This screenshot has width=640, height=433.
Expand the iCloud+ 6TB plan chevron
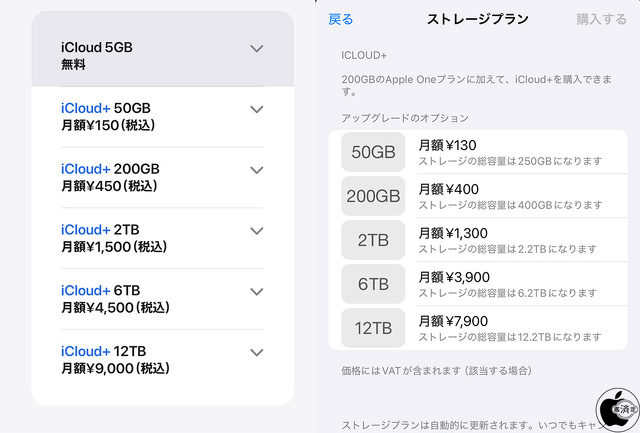coord(257,291)
